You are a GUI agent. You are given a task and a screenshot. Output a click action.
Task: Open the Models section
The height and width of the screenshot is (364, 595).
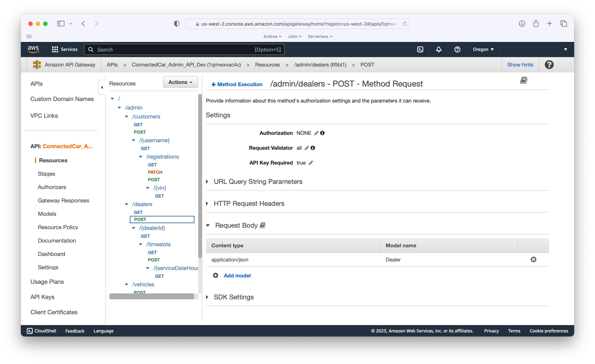[47, 214]
